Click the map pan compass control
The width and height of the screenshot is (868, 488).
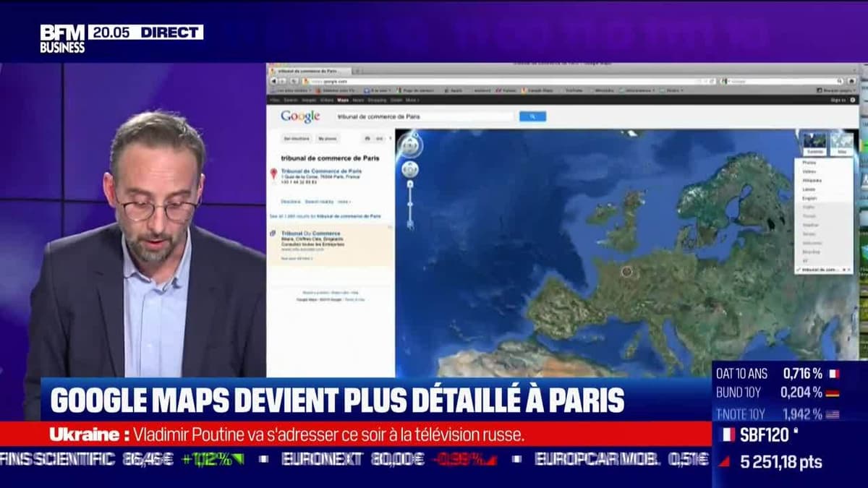(x=410, y=146)
